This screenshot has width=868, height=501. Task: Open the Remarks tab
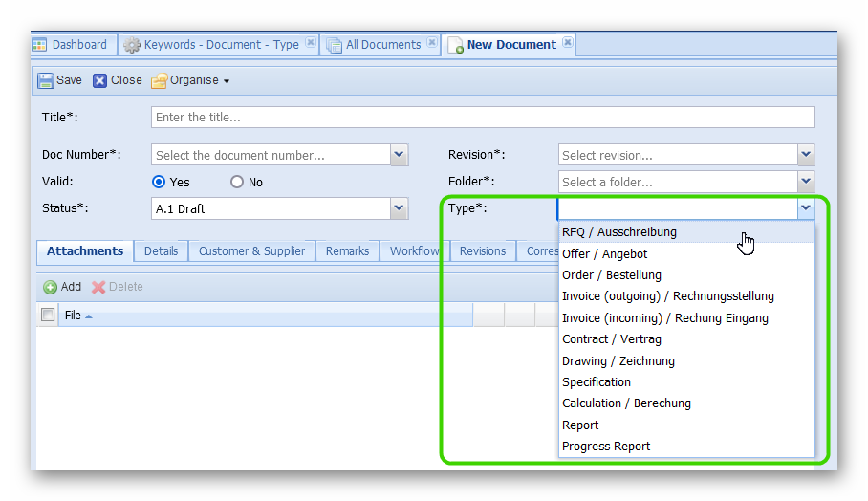[347, 251]
